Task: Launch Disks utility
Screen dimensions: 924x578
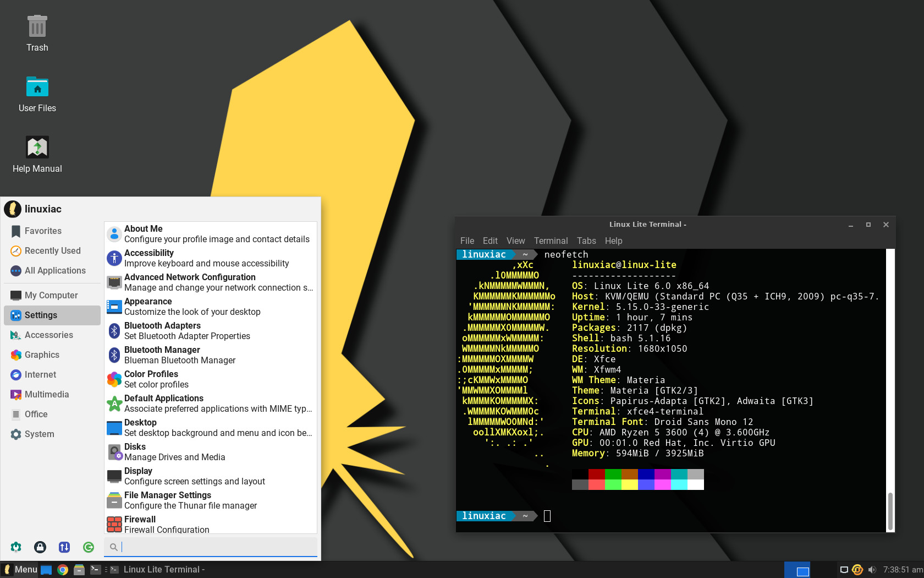Action: coord(211,452)
